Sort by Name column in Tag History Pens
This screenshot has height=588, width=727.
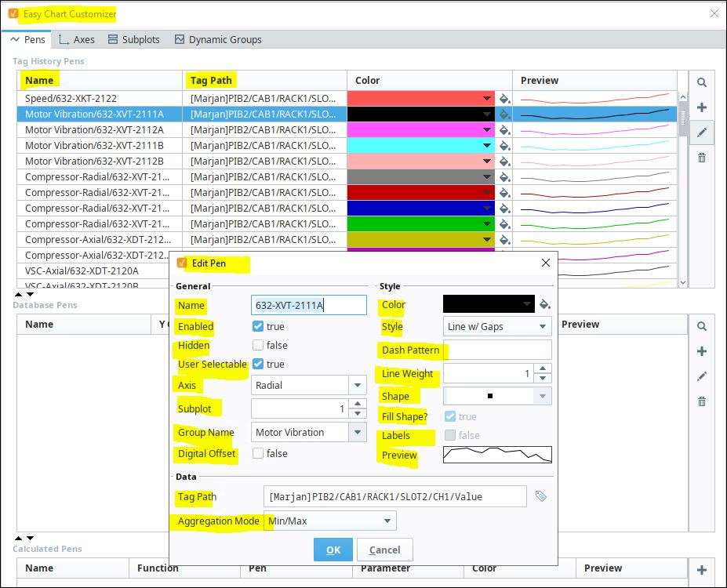(x=100, y=80)
